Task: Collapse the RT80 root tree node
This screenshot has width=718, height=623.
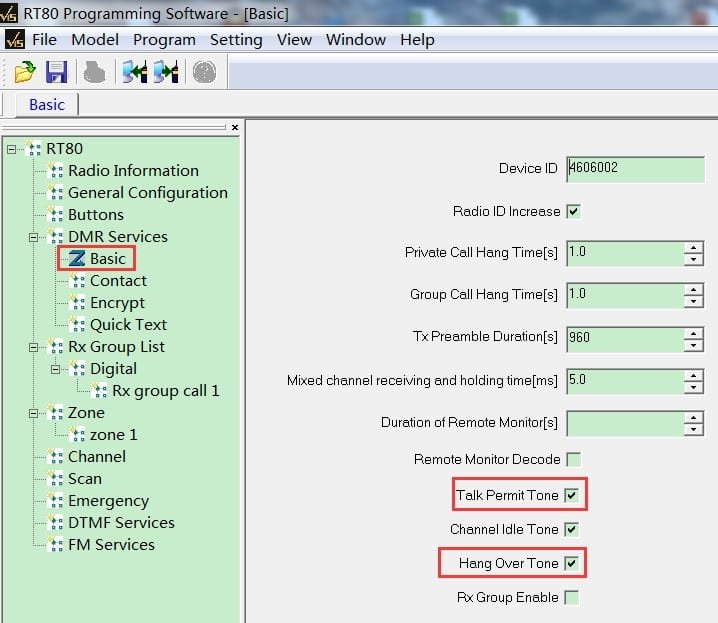Action: pos(11,149)
